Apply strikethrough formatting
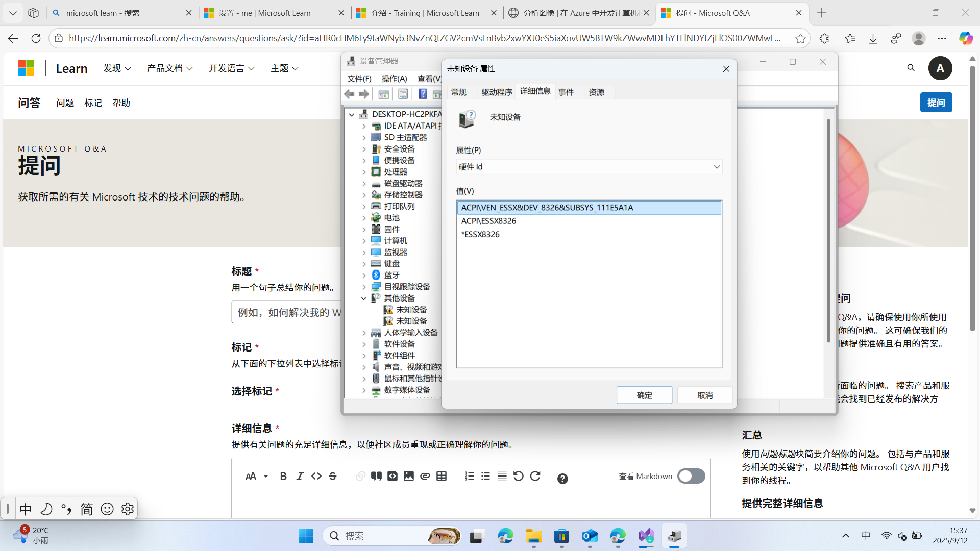This screenshot has width=980, height=551. [333, 476]
